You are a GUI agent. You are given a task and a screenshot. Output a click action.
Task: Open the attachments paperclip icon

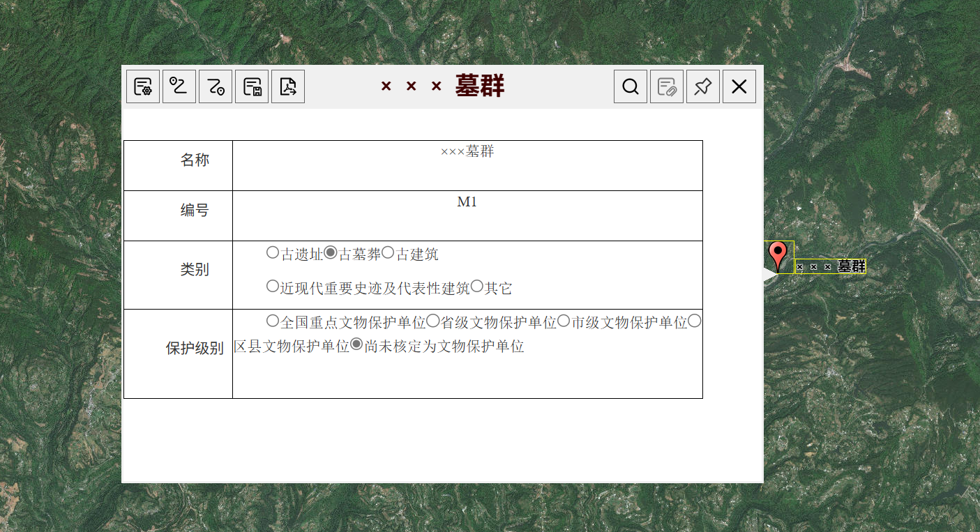coord(667,86)
